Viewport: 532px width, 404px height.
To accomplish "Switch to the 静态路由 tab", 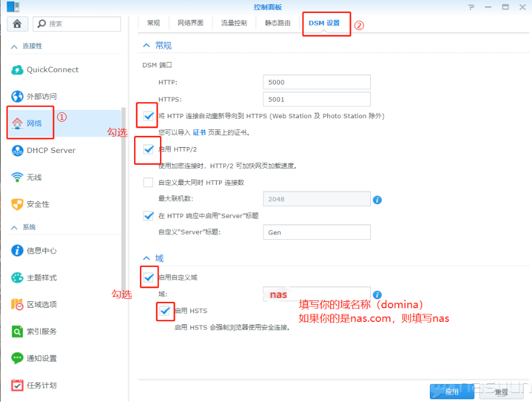I will click(278, 23).
